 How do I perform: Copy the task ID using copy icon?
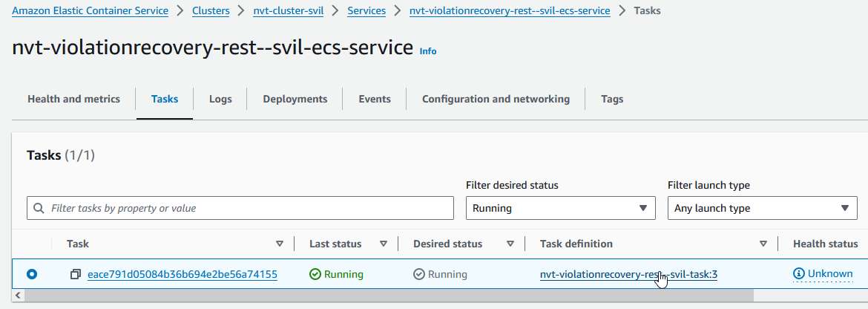[x=76, y=275]
